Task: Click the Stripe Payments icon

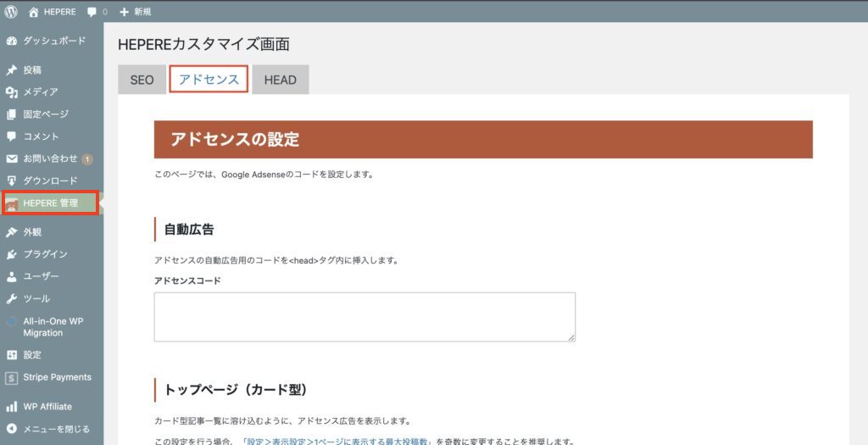Action: pos(12,377)
